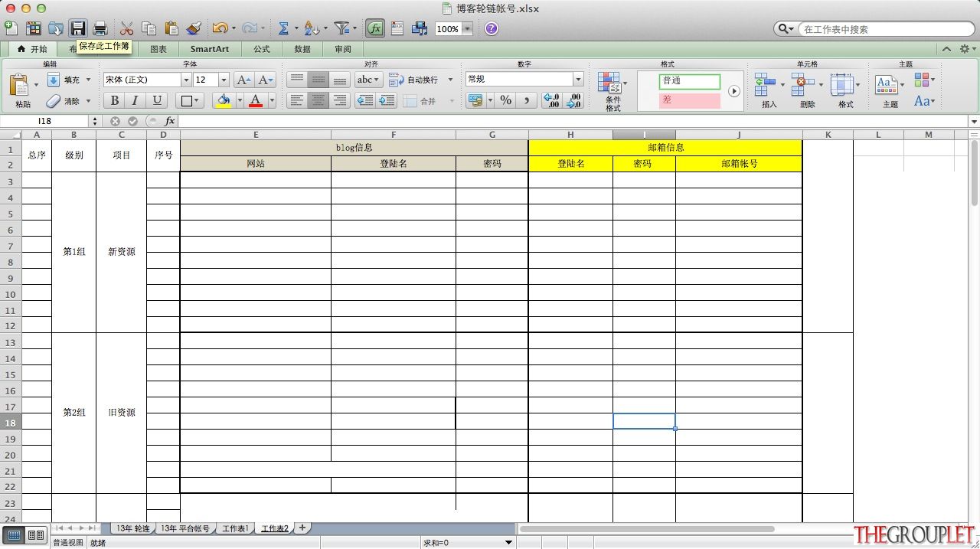Decrease indent in alignment group
Screen dimensions: 980x549
click(x=365, y=100)
